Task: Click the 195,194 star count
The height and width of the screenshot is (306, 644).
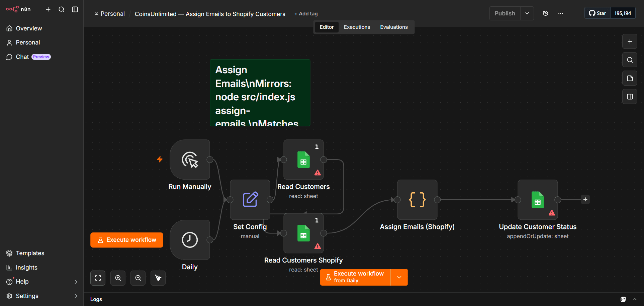Action: (x=623, y=13)
